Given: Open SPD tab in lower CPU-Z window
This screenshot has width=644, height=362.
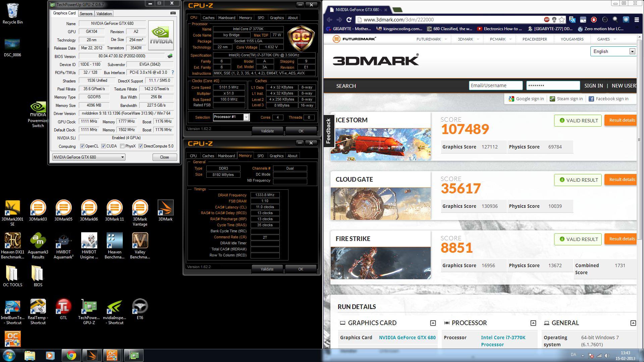Looking at the screenshot, I should tap(260, 156).
